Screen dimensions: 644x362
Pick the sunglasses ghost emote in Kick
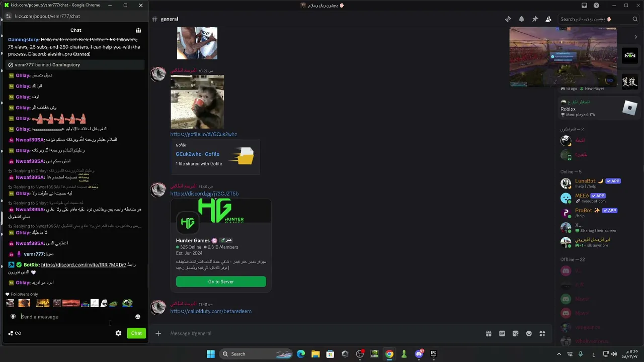tap(104, 303)
